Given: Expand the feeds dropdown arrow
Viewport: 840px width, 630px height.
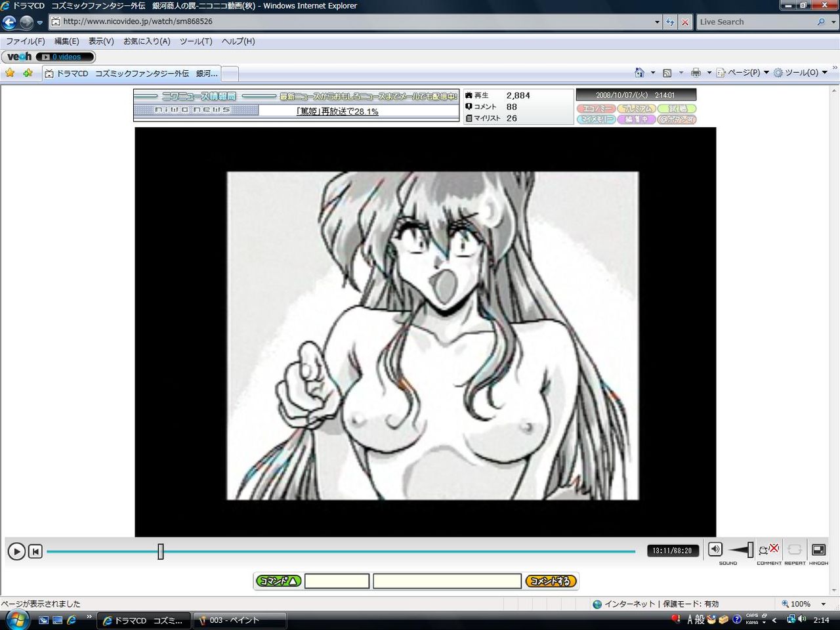Looking at the screenshot, I should coord(681,73).
